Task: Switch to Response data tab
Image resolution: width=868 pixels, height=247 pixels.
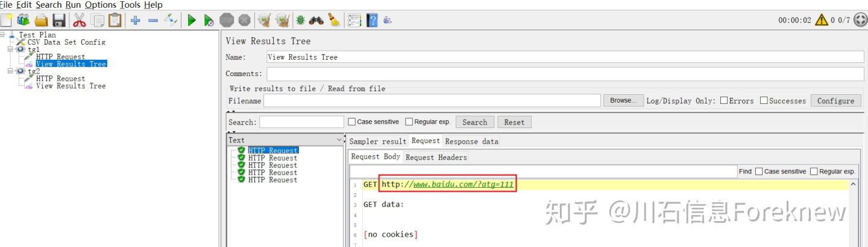Action: tap(472, 141)
